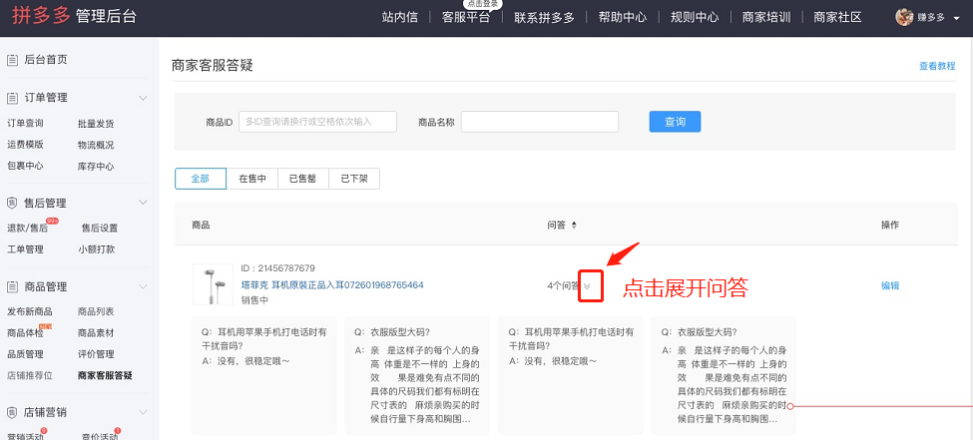The width and height of the screenshot is (973, 440).
Task: Select the 已下架 filter tab
Action: tap(354, 179)
